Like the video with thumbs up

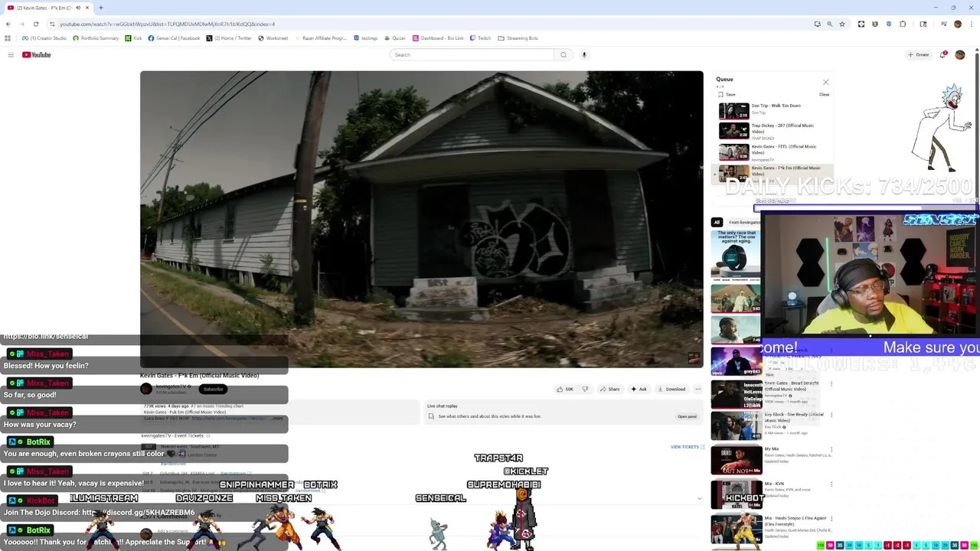[x=565, y=389]
